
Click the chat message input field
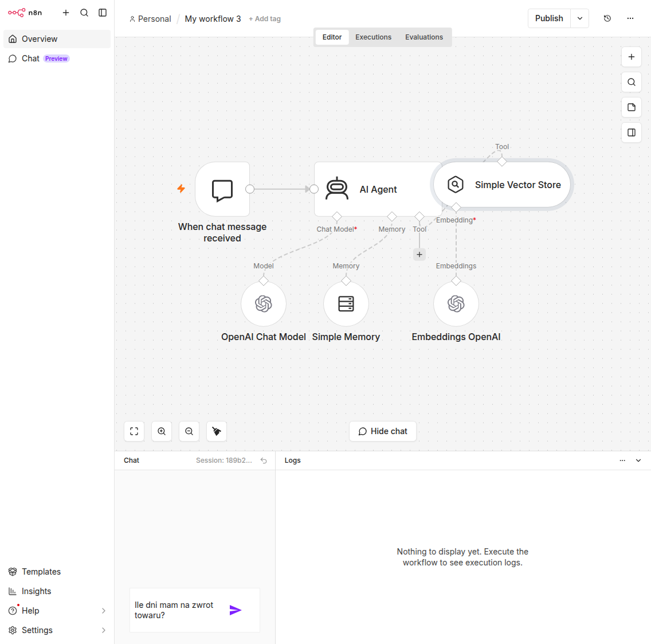pyautogui.click(x=179, y=610)
